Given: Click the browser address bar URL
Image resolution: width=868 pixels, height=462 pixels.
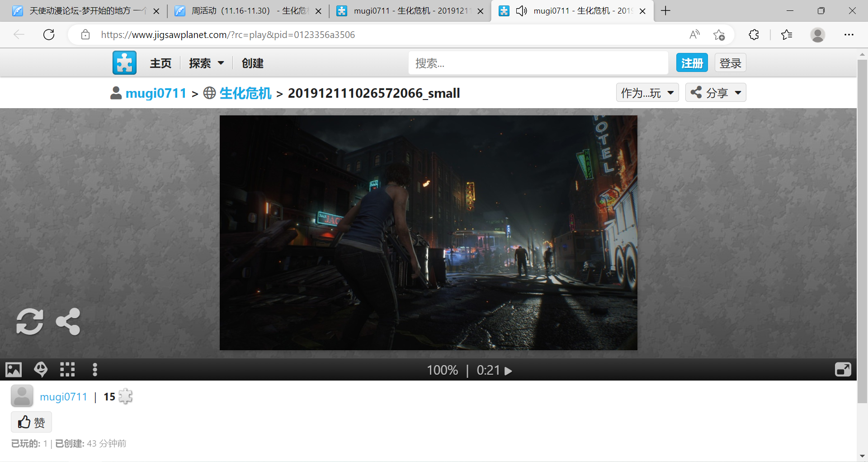Looking at the screenshot, I should pyautogui.click(x=228, y=35).
